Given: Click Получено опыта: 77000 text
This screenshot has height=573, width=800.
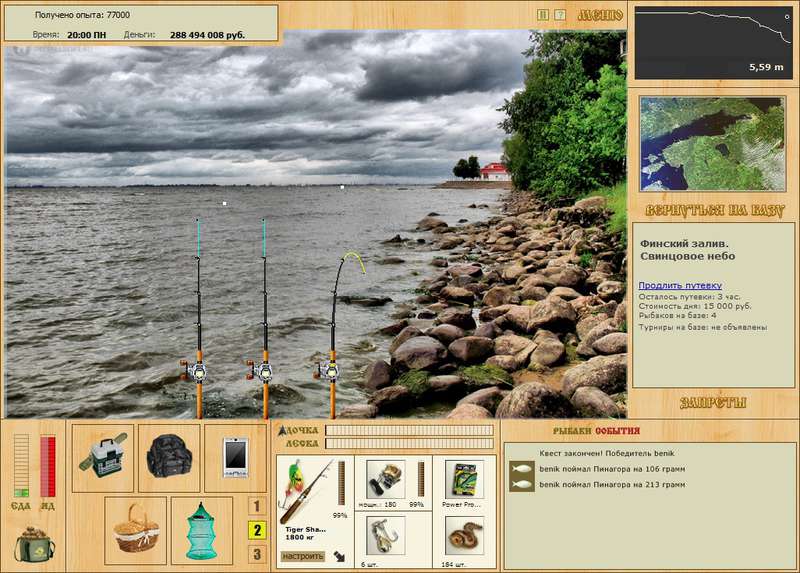Looking at the screenshot, I should click(x=82, y=15).
